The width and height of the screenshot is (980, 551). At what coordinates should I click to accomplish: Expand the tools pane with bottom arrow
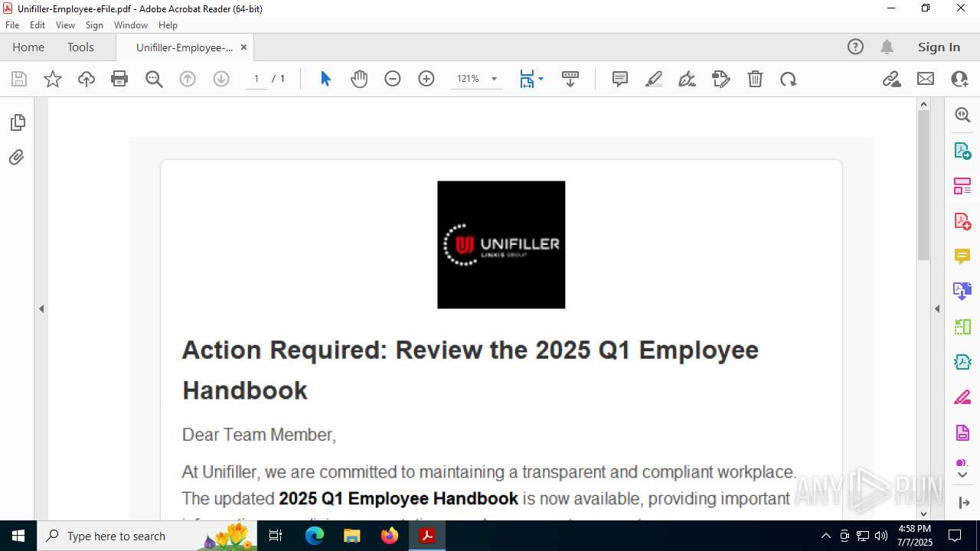pos(964,503)
